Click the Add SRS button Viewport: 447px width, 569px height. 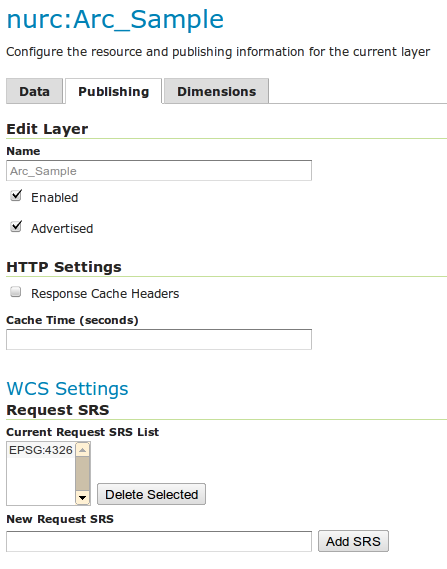tap(353, 541)
